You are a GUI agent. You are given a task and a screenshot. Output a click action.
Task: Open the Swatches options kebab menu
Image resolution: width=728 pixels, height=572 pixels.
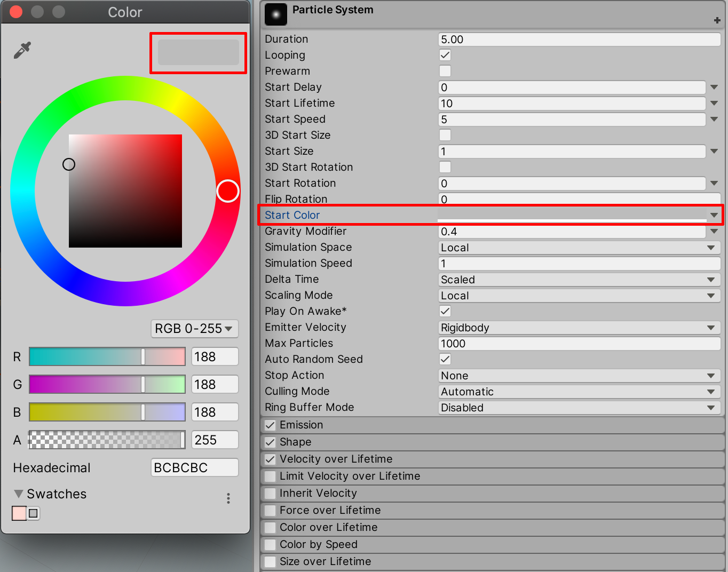pos(228,498)
